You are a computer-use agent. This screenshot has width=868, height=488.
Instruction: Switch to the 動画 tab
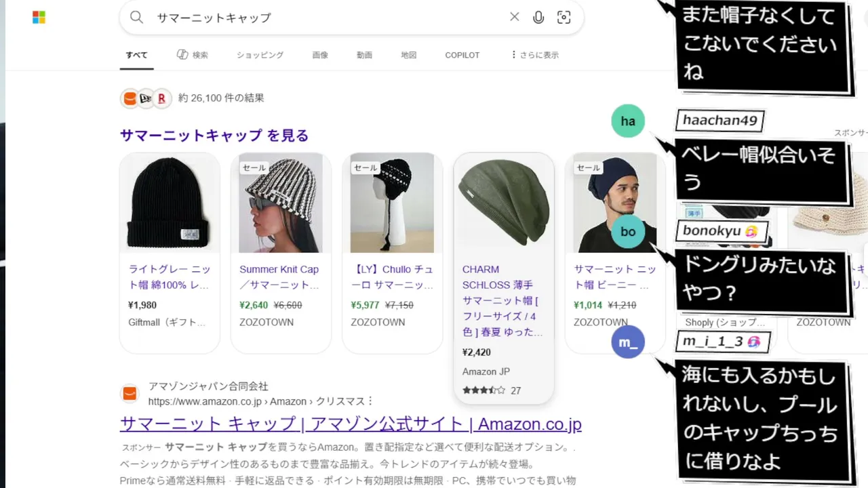pos(364,55)
